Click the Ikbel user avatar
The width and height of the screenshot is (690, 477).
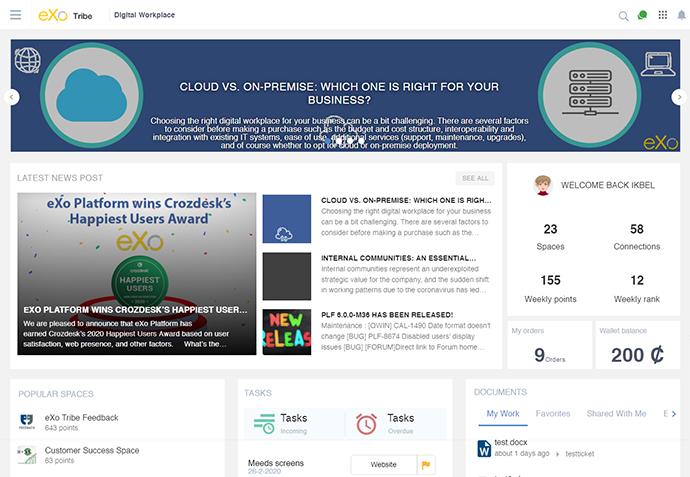(543, 185)
